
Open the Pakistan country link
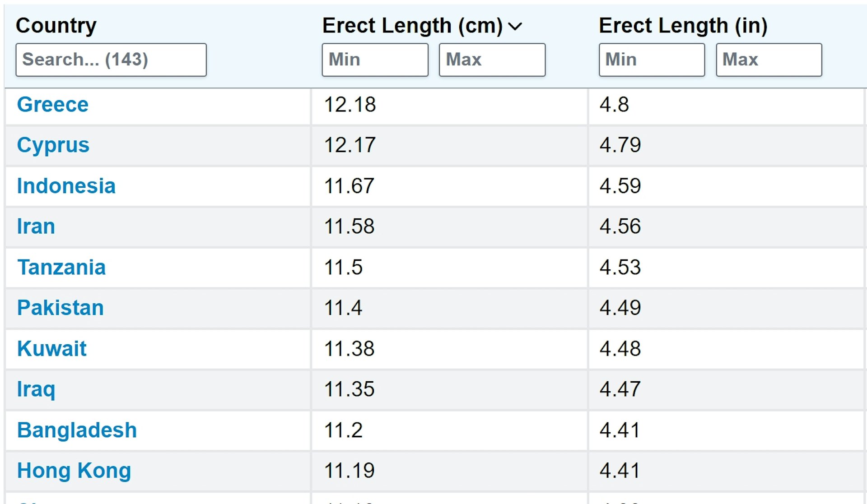pyautogui.click(x=61, y=308)
